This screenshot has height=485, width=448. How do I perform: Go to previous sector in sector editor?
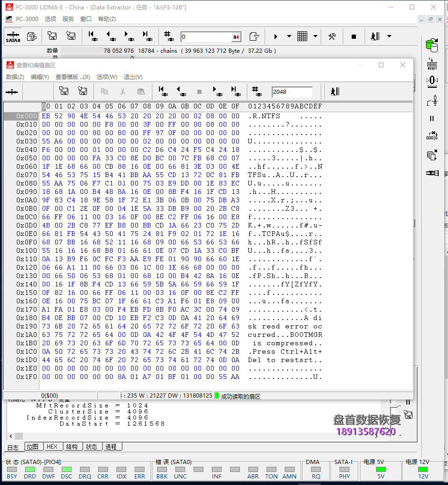pos(181,91)
